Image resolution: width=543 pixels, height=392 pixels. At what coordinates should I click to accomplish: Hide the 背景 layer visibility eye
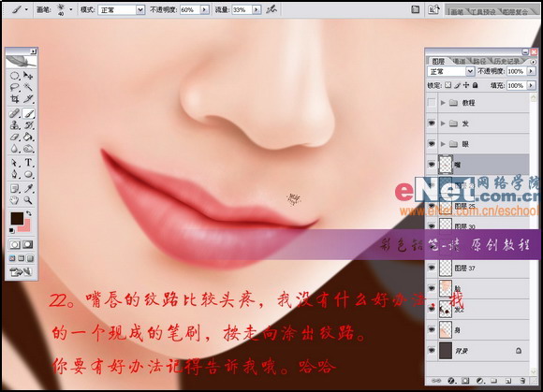[432, 351]
